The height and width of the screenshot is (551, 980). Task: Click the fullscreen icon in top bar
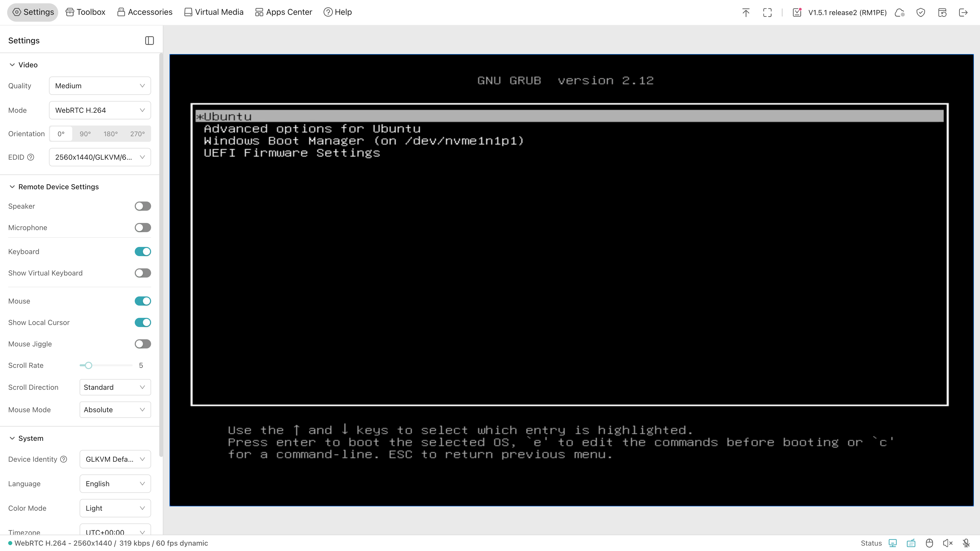(x=767, y=12)
